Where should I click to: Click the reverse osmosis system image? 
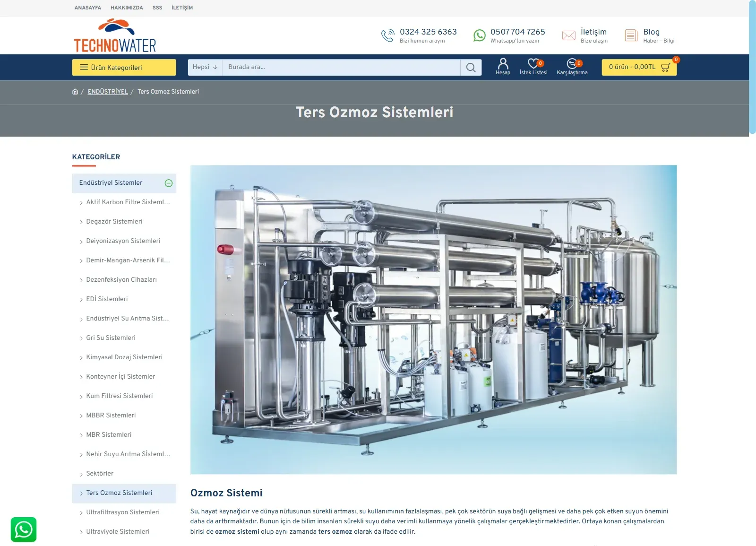pos(433,320)
